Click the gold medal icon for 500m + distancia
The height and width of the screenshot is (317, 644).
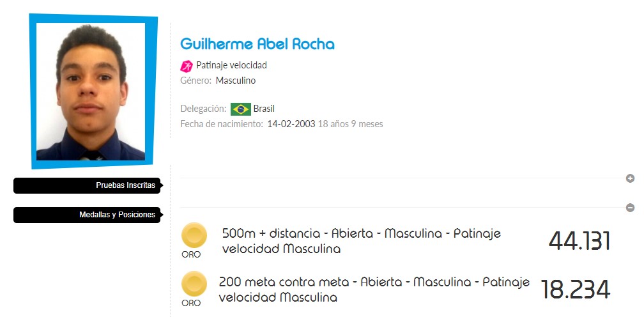[194, 235]
